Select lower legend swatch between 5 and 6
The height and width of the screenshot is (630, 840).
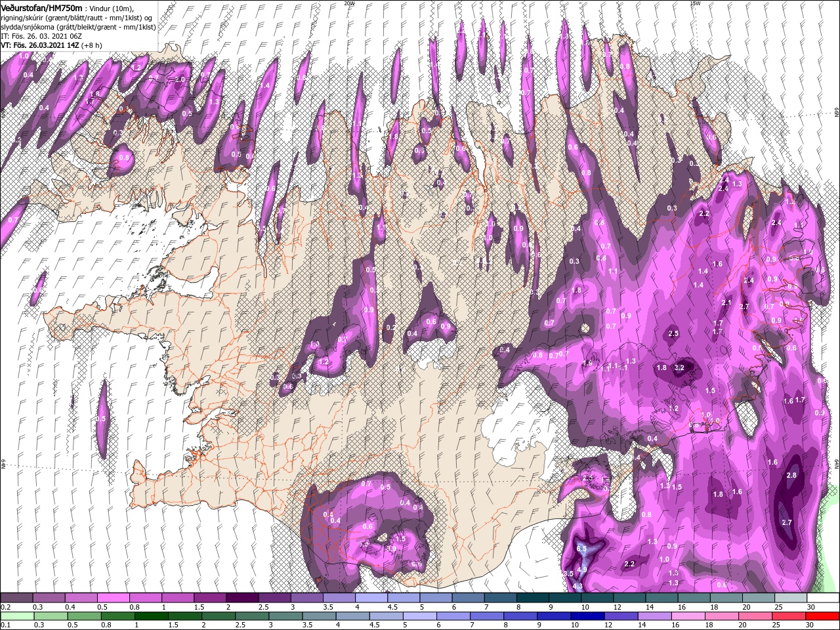point(420,616)
